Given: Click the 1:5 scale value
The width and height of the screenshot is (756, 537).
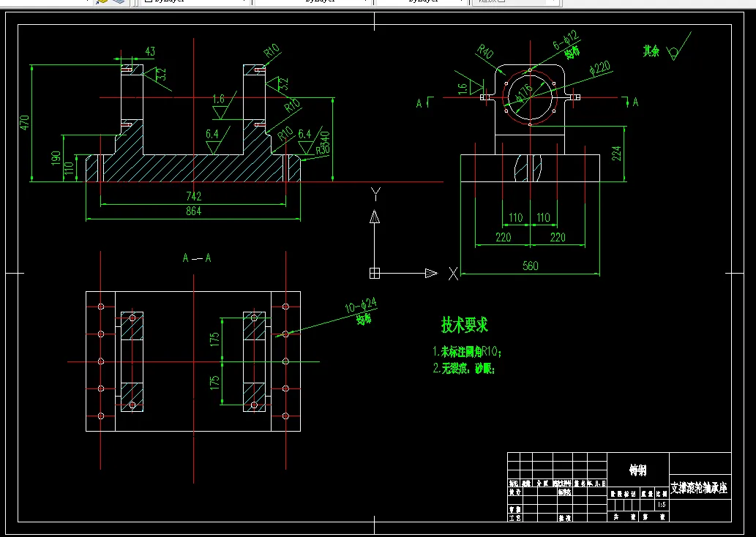Looking at the screenshot, I should [x=662, y=505].
